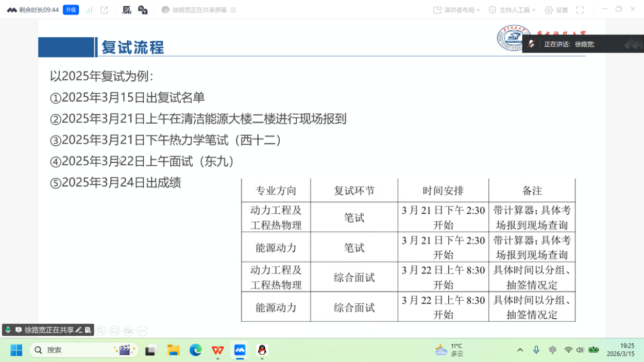Viewport: 644px width, 362px height.
Task: Click the muted microphone icon in speaker overlay
Action: click(531, 44)
